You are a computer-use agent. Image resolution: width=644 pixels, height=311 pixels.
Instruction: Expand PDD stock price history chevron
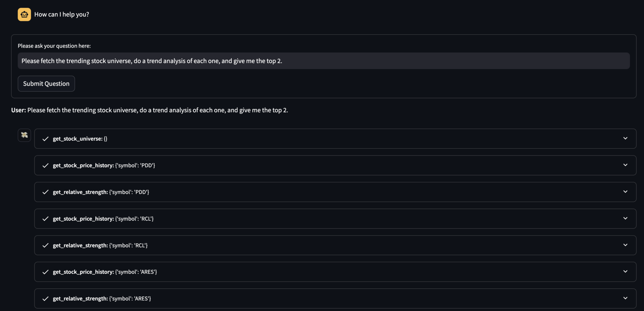tap(625, 165)
